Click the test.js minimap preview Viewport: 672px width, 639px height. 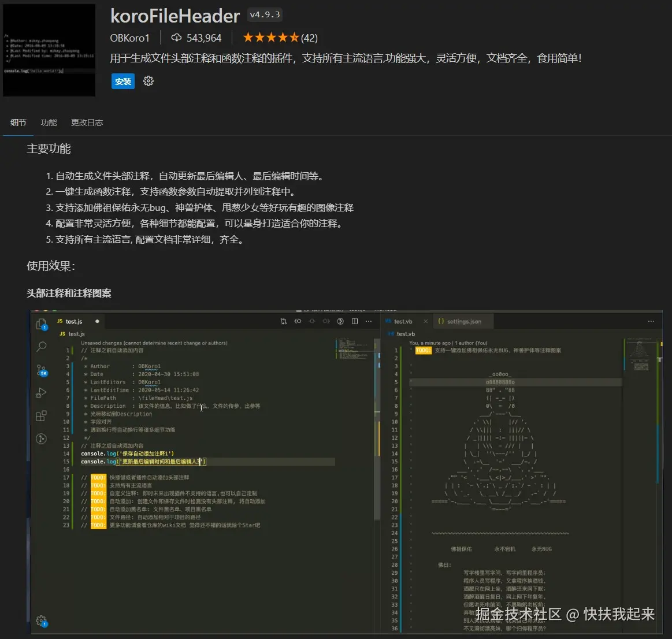pyautogui.click(x=354, y=349)
